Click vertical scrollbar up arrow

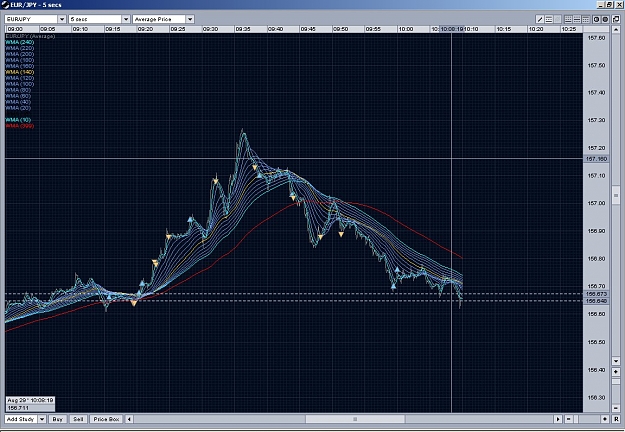616,30
